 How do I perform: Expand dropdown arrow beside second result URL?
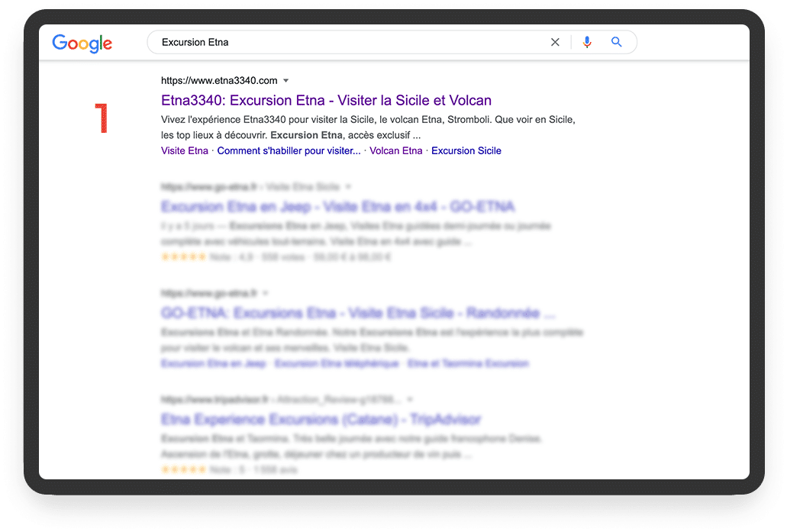(348, 187)
